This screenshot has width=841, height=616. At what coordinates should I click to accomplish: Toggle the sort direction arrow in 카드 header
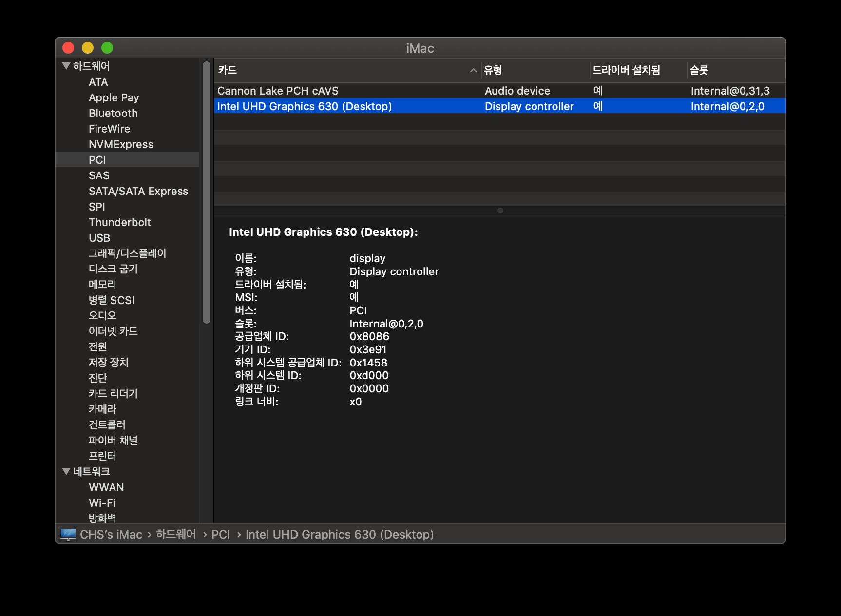click(x=473, y=71)
